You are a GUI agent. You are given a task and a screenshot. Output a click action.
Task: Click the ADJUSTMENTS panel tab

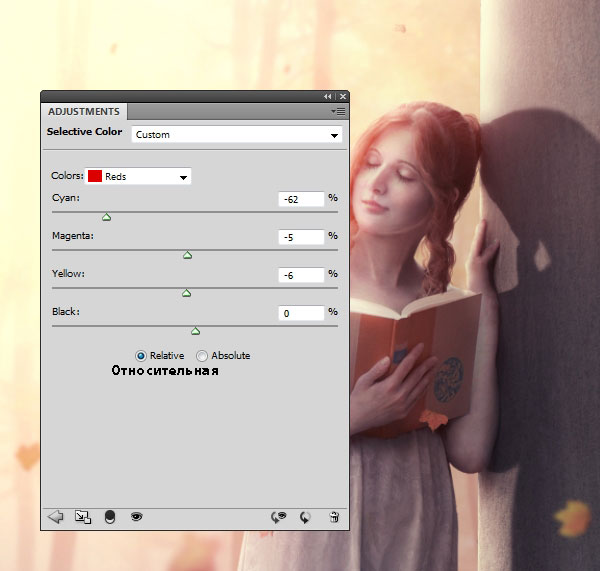point(84,111)
